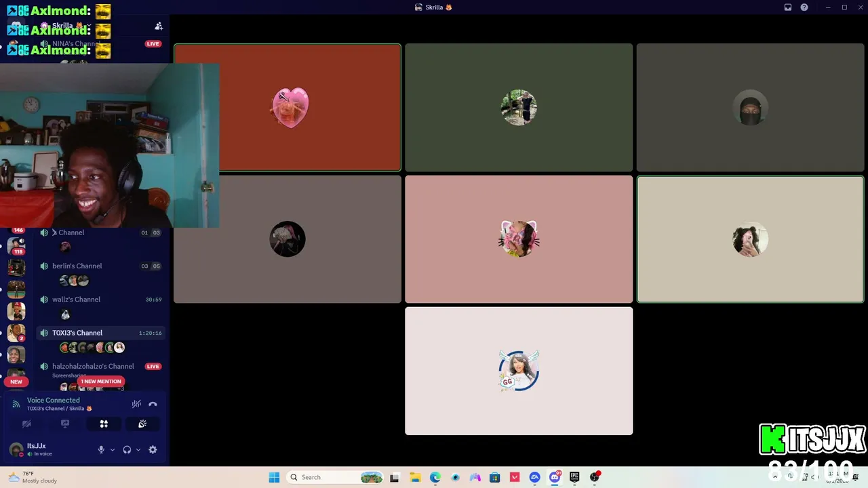Turn on camera in the voice panel
The width and height of the screenshot is (868, 488).
[26, 424]
